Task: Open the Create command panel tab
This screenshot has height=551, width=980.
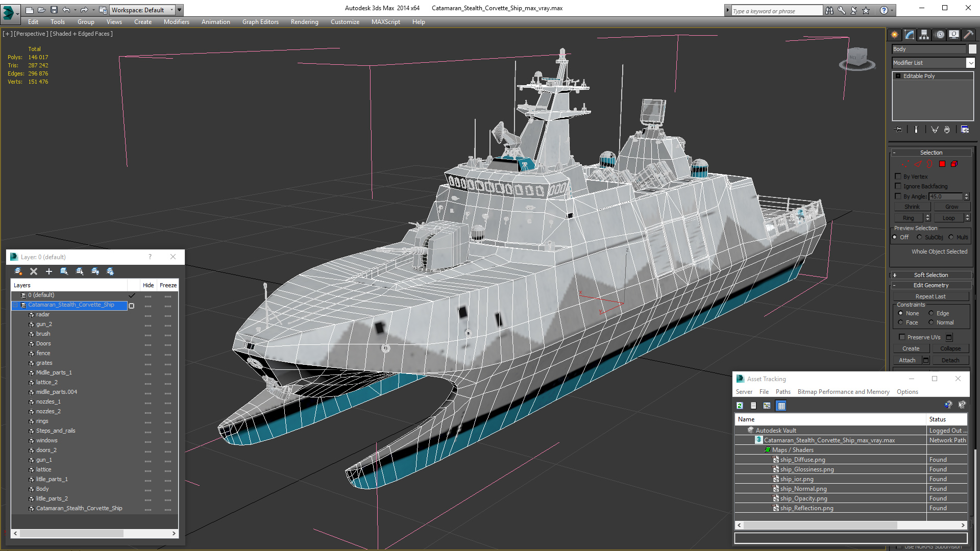Action: (894, 35)
